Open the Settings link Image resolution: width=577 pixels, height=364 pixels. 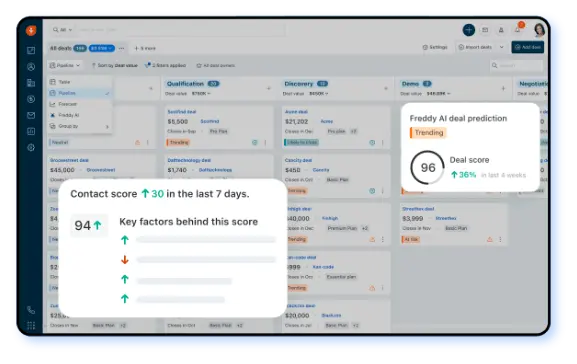[x=435, y=47]
